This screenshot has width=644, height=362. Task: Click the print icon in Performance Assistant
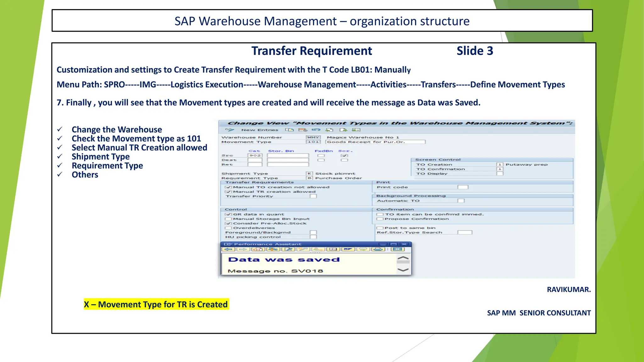(x=378, y=249)
